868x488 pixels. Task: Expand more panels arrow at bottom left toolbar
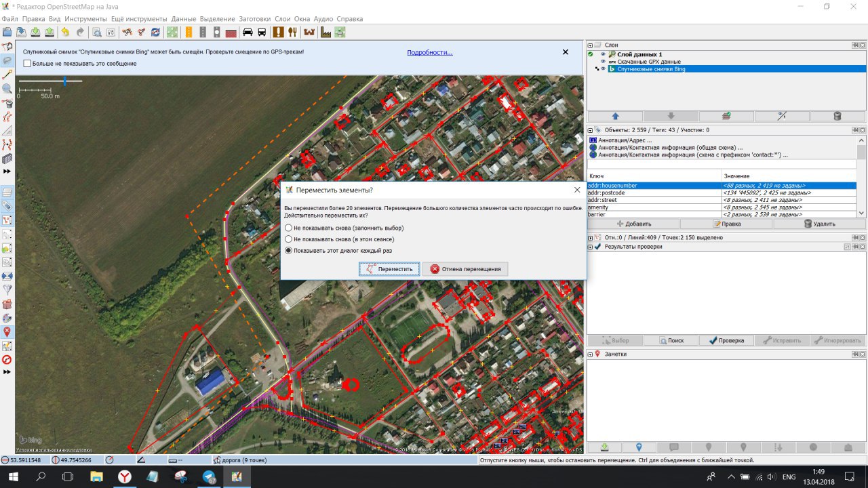[x=7, y=372]
